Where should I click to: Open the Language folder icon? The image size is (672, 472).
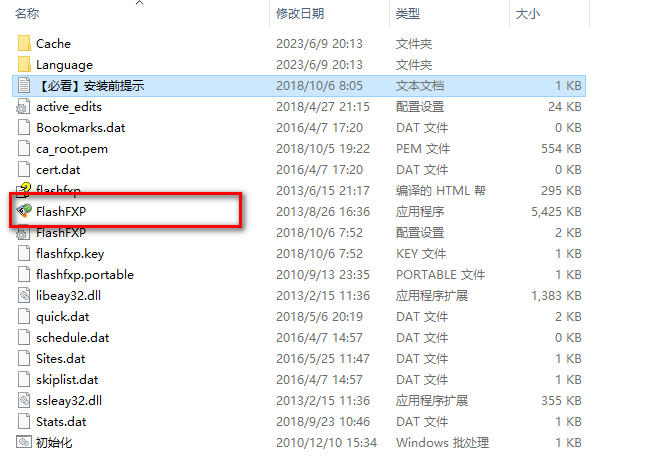24,64
